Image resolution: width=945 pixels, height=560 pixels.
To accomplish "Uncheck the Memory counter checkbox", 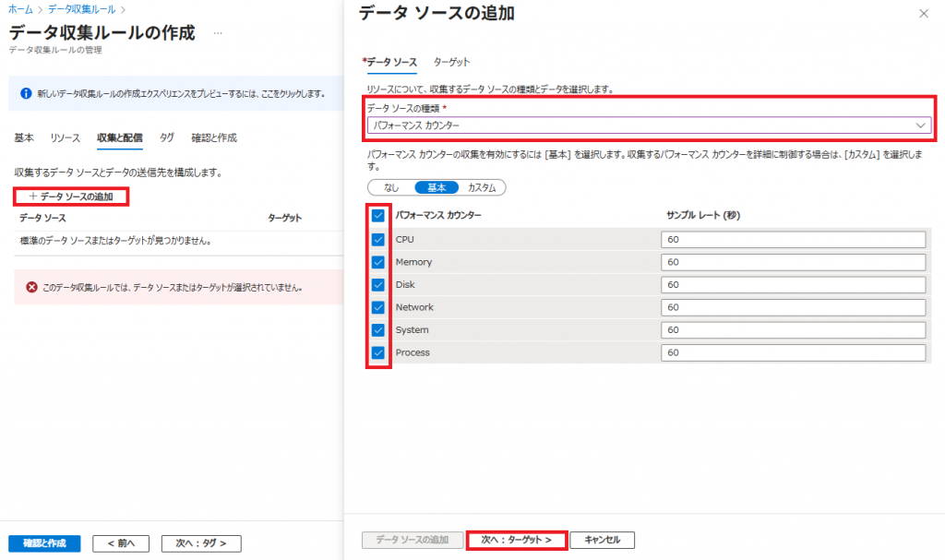I will (378, 262).
